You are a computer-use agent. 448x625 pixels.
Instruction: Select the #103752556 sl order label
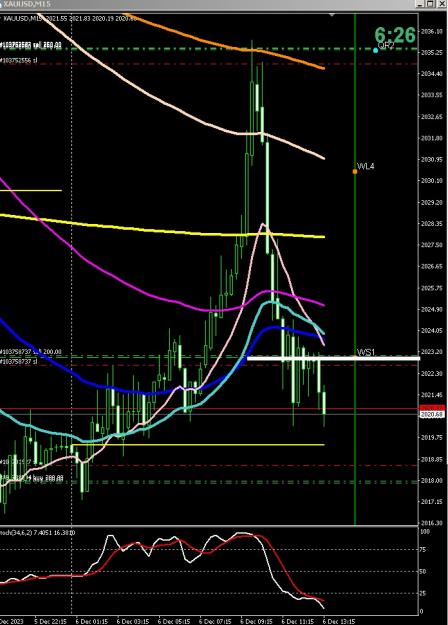tap(19, 60)
